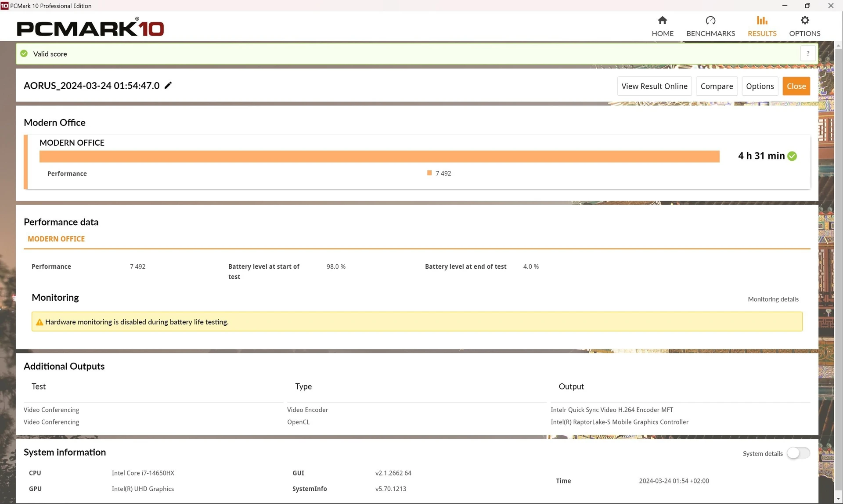Click the Output column header

tap(571, 386)
